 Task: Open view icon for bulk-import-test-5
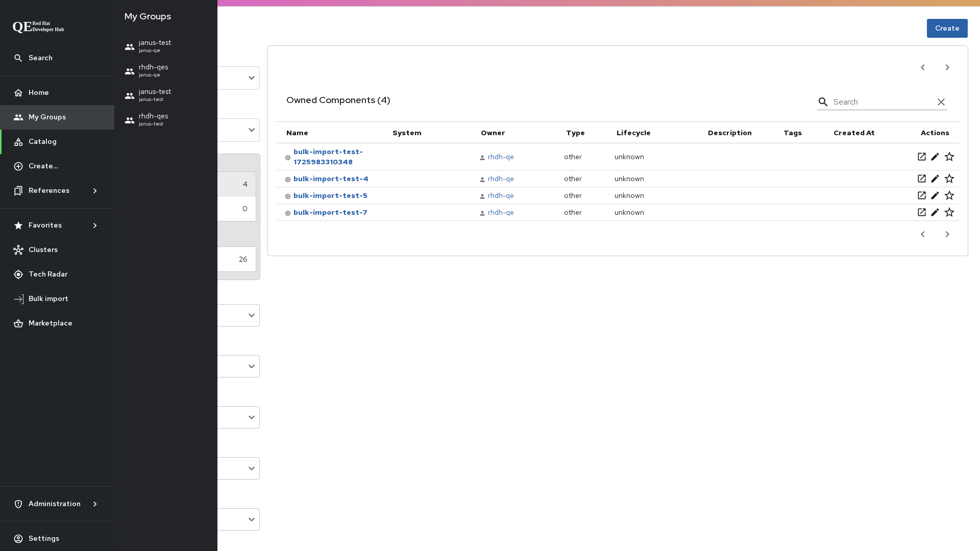point(921,195)
